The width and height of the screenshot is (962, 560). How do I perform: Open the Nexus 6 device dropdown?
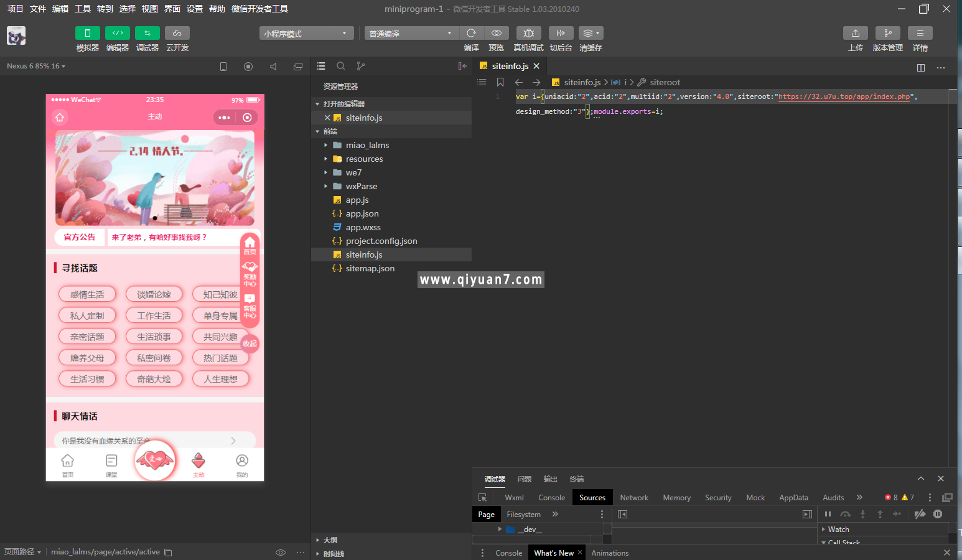[35, 65]
